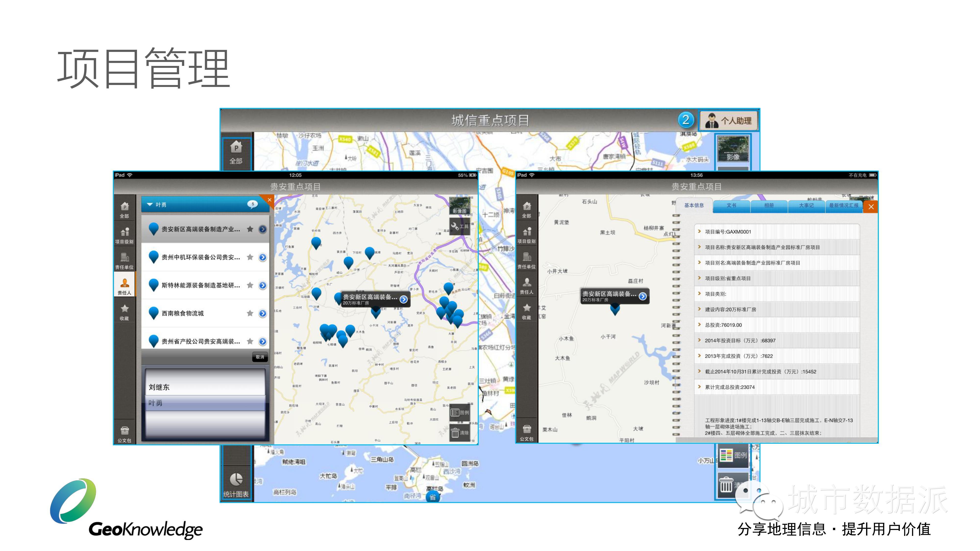Favorite 西南粮食物流城 with star

click(x=250, y=313)
